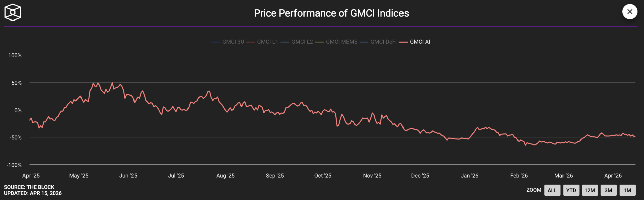Click the "UPDATED: APR 15, 2026" text
644x200 pixels.
click(33, 193)
